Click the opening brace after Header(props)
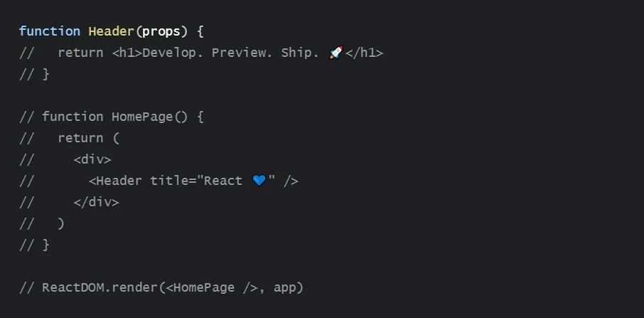Viewport: 644px width, 318px height. pyautogui.click(x=200, y=31)
